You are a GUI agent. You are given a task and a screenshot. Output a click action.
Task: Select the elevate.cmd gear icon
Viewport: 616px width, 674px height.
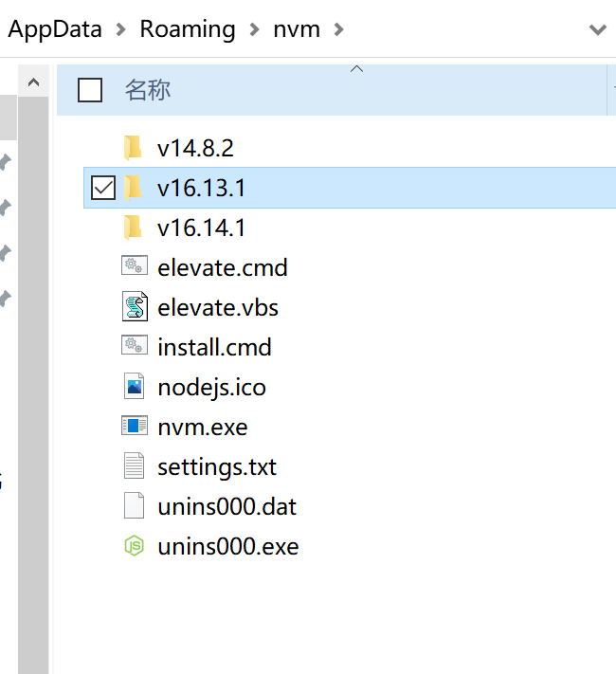[x=135, y=265]
